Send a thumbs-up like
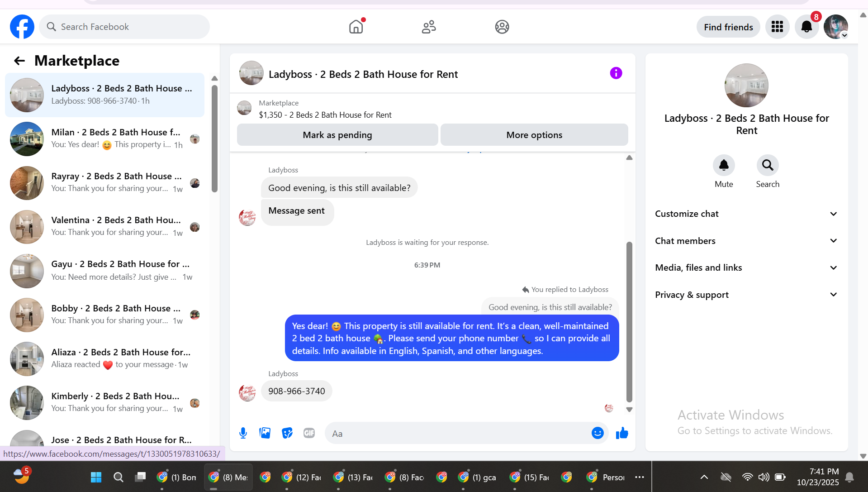The image size is (868, 492). click(622, 433)
